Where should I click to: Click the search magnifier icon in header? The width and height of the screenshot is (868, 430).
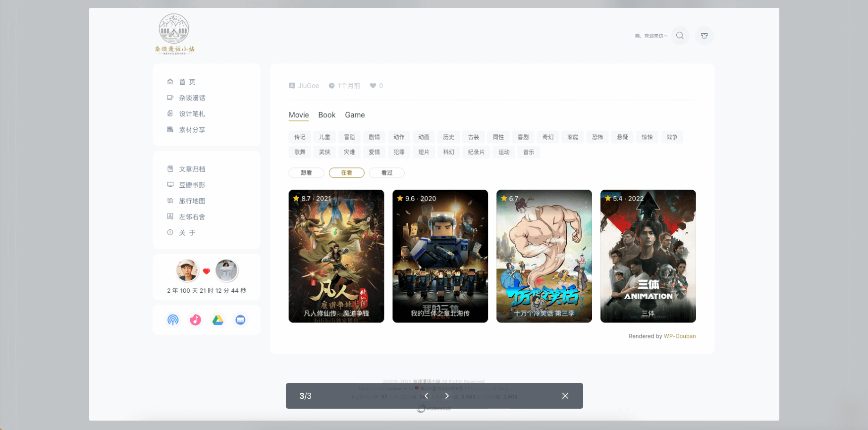680,36
